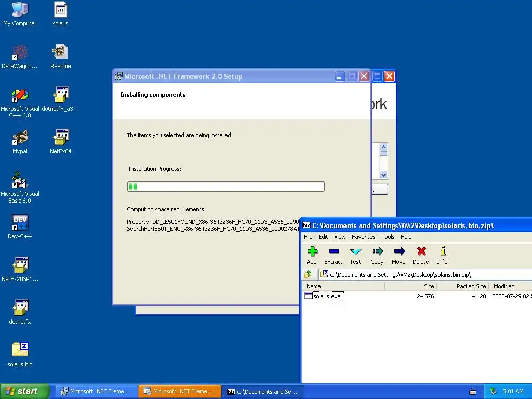Open the View menu in 7-Zip

pyautogui.click(x=340, y=237)
